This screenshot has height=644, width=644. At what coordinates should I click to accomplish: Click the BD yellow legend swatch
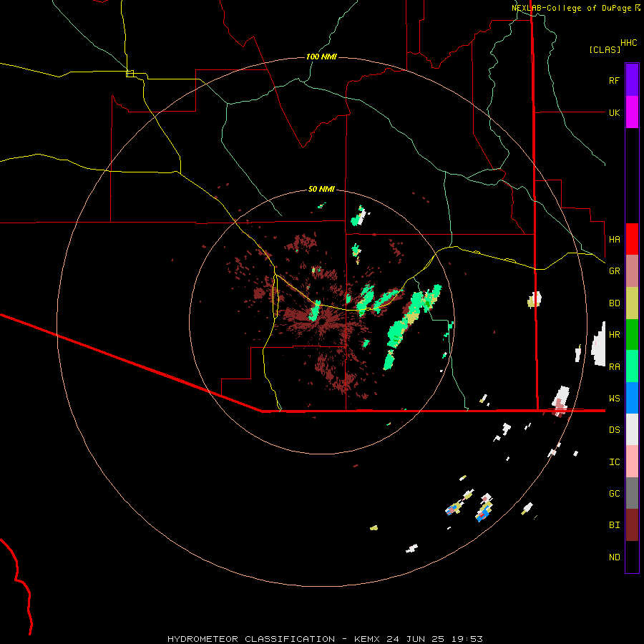point(632,303)
